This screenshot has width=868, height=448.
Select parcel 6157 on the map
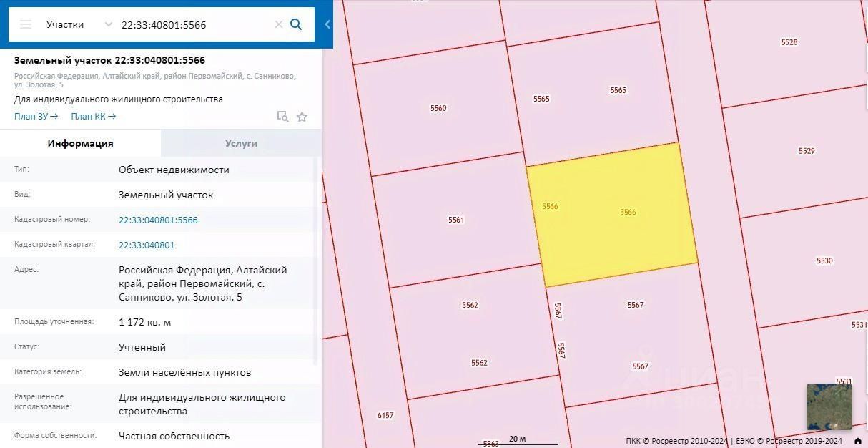[385, 415]
